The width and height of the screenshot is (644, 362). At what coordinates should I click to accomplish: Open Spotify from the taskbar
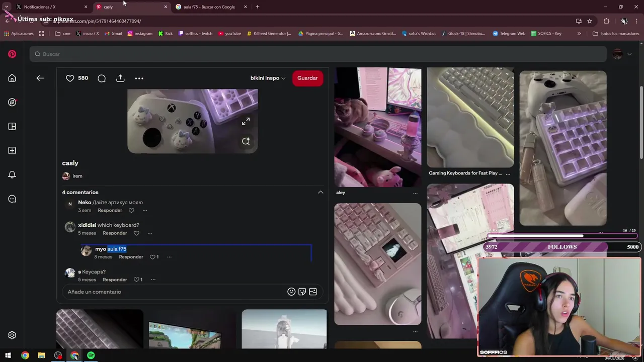pyautogui.click(x=91, y=355)
